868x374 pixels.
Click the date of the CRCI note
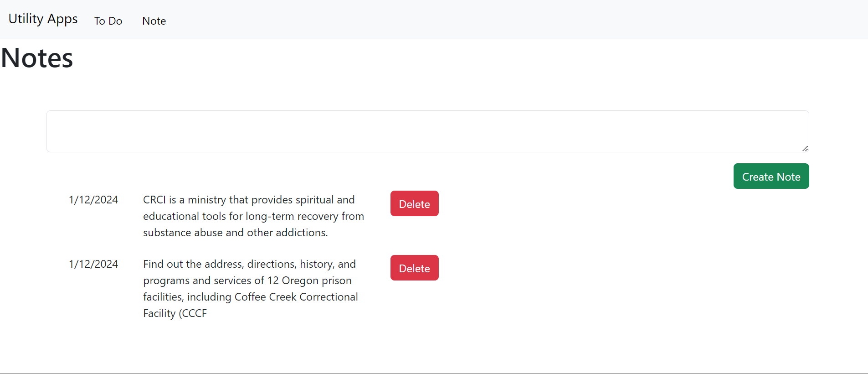click(93, 200)
